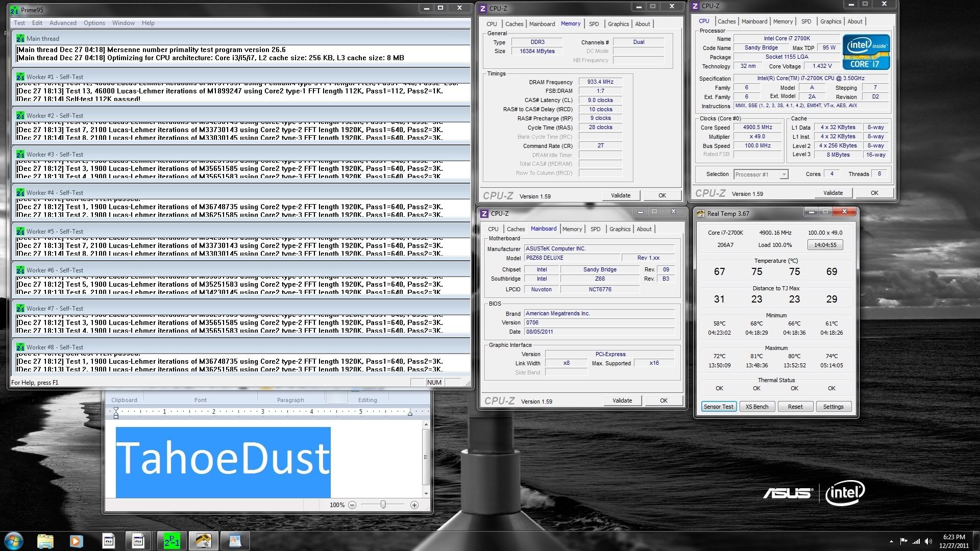Click WordPad scrollbar up arrow
Viewport: 980px width, 551px height.
426,424
